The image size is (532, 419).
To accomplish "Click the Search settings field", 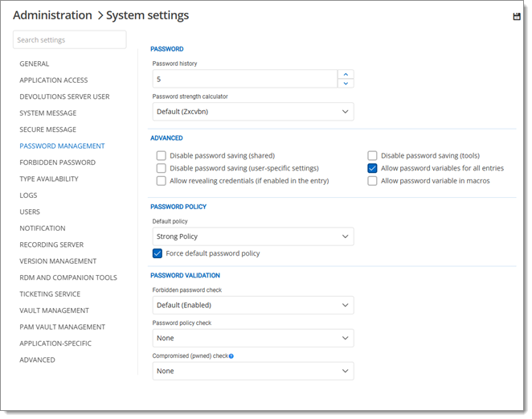I will (70, 40).
